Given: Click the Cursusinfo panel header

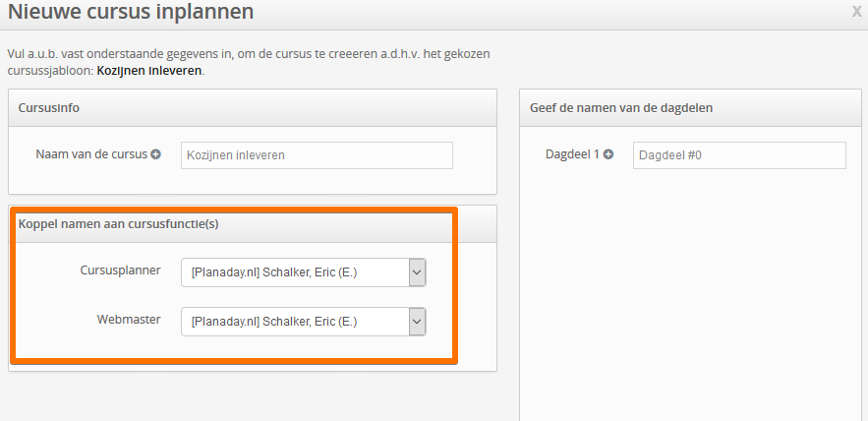Looking at the screenshot, I should (x=253, y=108).
